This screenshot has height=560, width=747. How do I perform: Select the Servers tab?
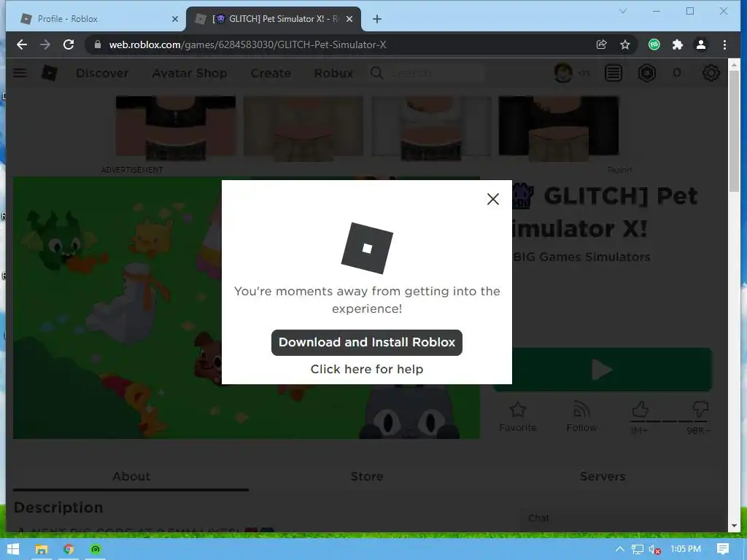(602, 476)
